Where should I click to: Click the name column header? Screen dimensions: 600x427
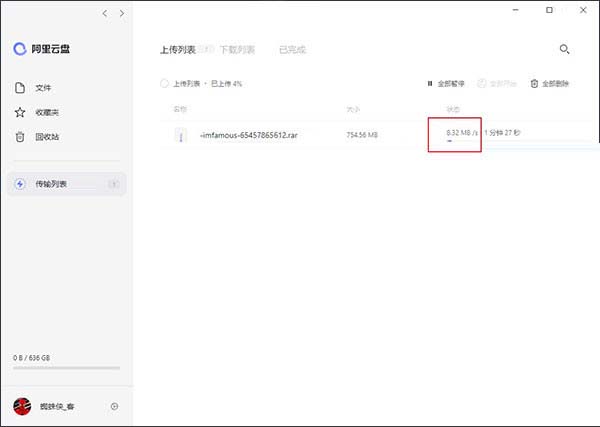pos(180,109)
